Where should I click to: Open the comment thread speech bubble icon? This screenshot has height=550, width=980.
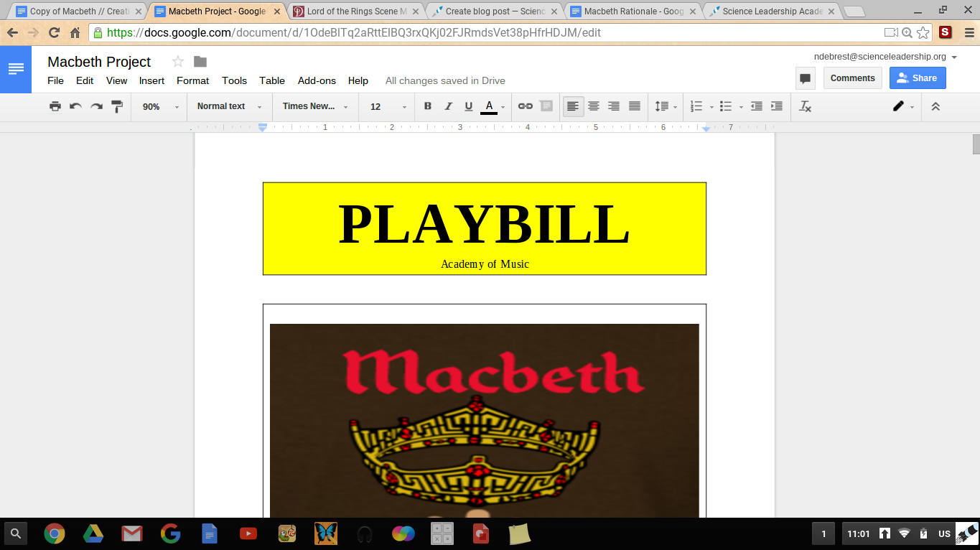pyautogui.click(x=805, y=78)
